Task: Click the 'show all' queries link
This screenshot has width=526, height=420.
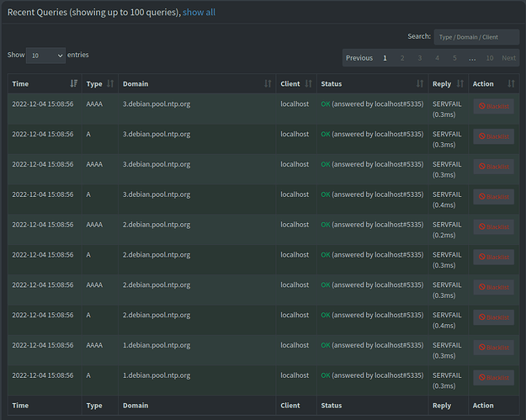Action: [199, 12]
